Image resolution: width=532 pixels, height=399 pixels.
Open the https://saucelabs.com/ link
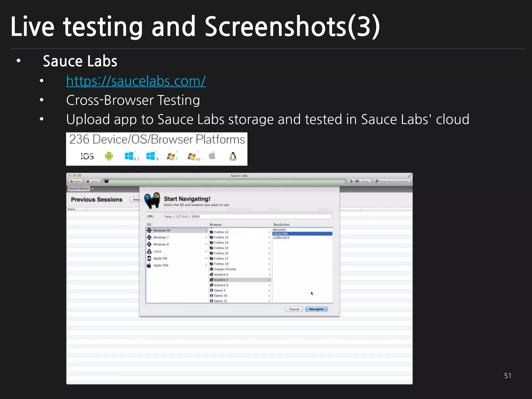tap(136, 81)
